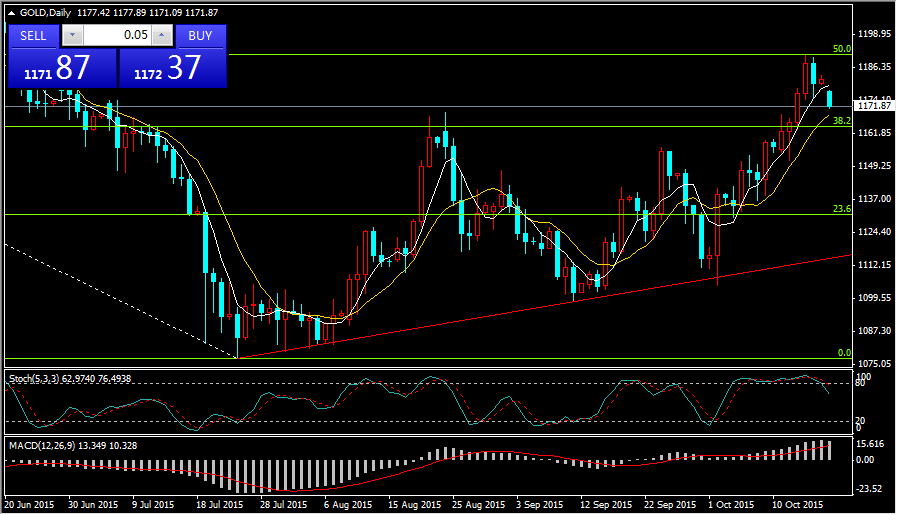Click the 25 Aug 2015 date label
897x515 pixels.
[x=479, y=505]
